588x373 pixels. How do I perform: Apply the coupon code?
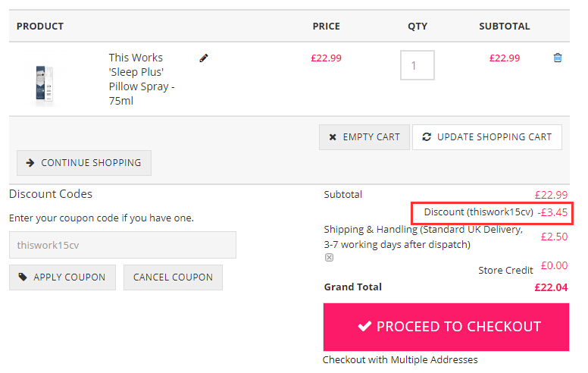63,277
